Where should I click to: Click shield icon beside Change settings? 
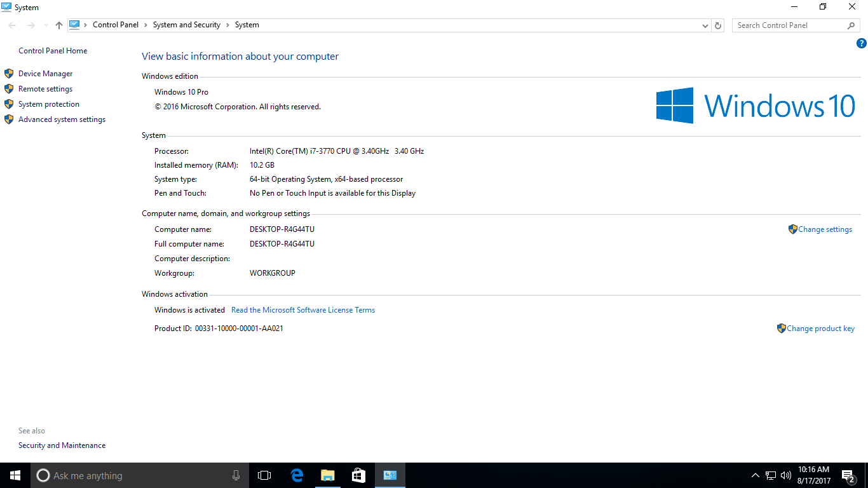point(792,229)
